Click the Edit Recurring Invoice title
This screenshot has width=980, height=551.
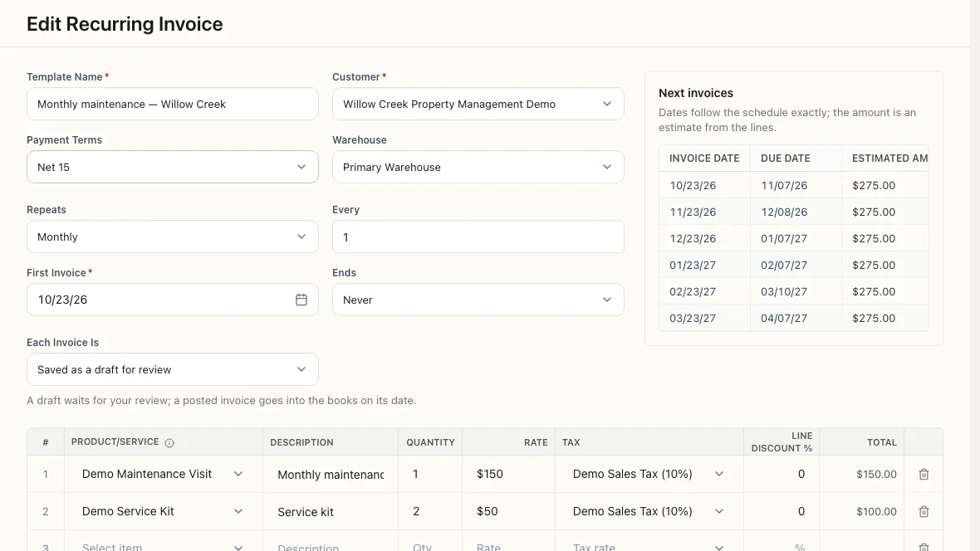pyautogui.click(x=125, y=24)
